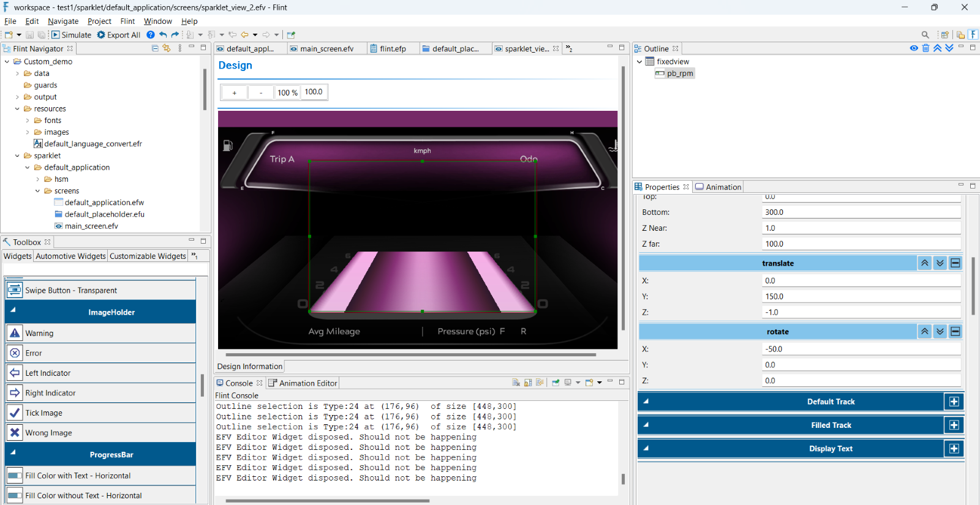This screenshot has width=980, height=505.
Task: Click the rotate X value field
Action: (x=861, y=349)
